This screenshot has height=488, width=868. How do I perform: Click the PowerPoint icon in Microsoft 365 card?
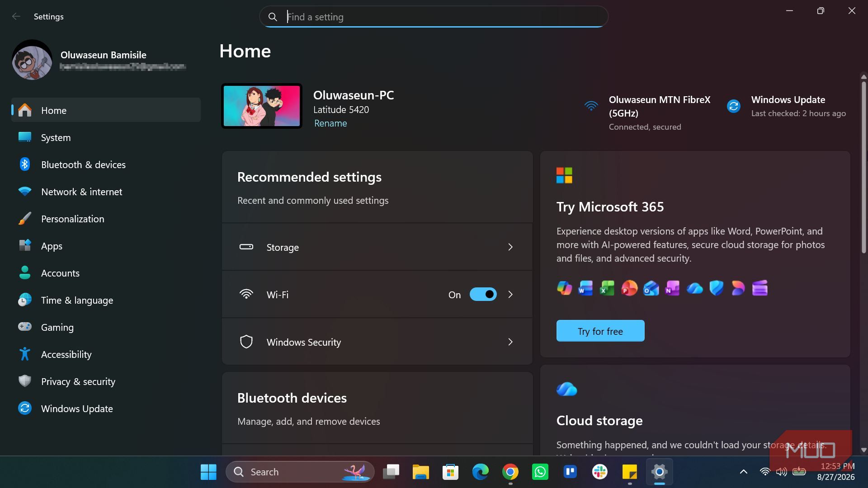[629, 288]
